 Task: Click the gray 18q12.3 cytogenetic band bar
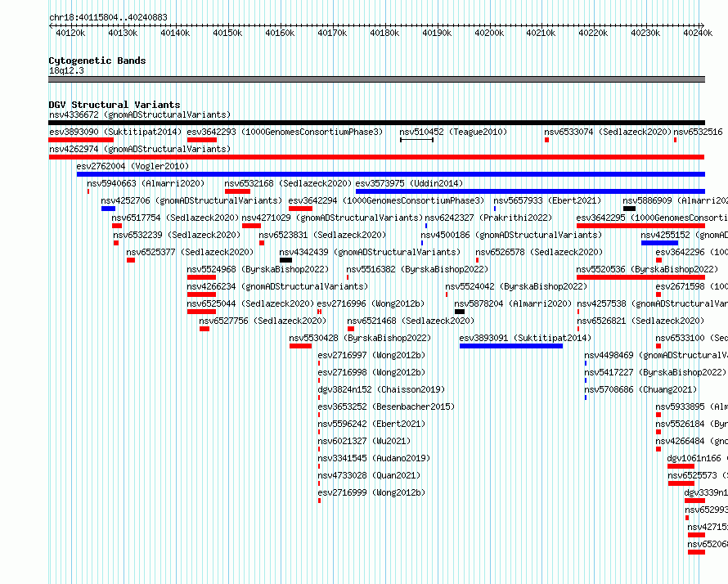click(376, 79)
